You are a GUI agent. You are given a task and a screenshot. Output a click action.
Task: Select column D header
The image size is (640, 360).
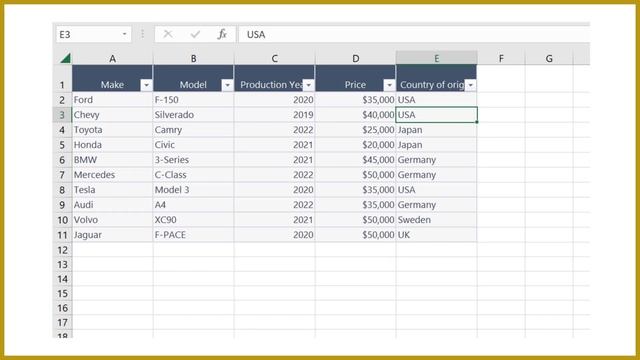(x=356, y=58)
